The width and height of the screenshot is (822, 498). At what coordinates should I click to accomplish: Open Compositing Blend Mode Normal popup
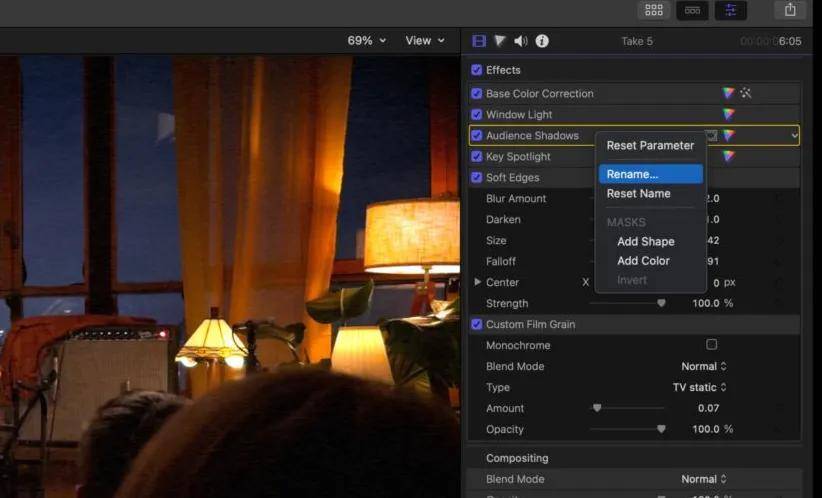pyautogui.click(x=704, y=479)
